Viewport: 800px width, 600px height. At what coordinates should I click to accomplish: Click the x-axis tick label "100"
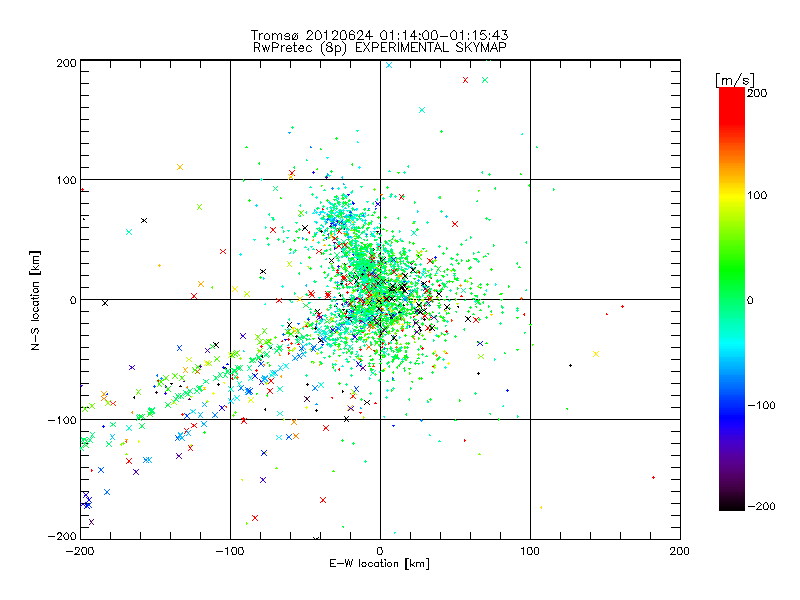pyautogui.click(x=530, y=551)
